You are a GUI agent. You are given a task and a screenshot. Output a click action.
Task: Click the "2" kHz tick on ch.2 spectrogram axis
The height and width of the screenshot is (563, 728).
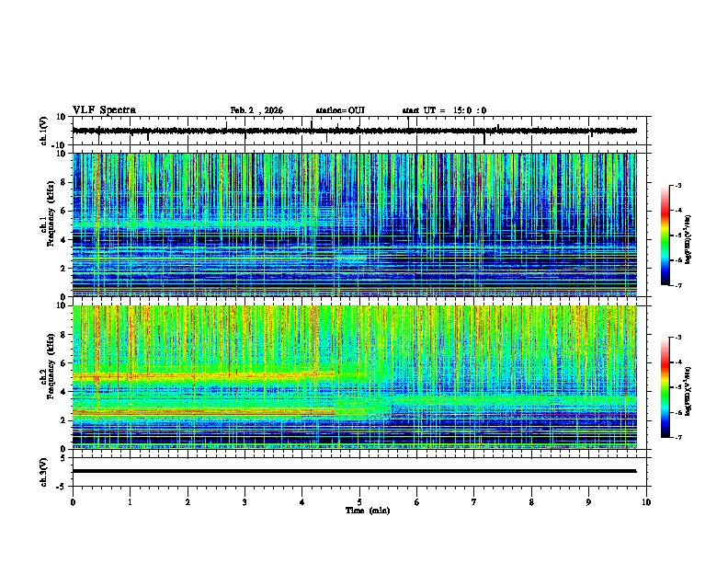click(x=63, y=420)
